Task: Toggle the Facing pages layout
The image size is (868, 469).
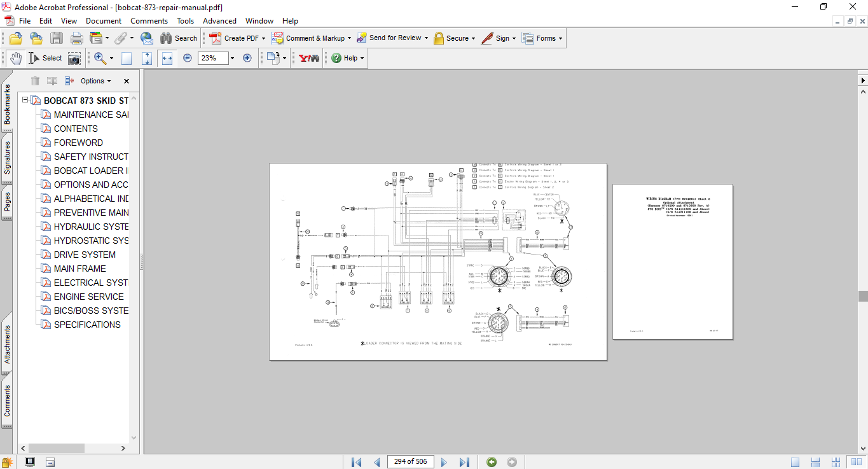Action: pos(857,462)
